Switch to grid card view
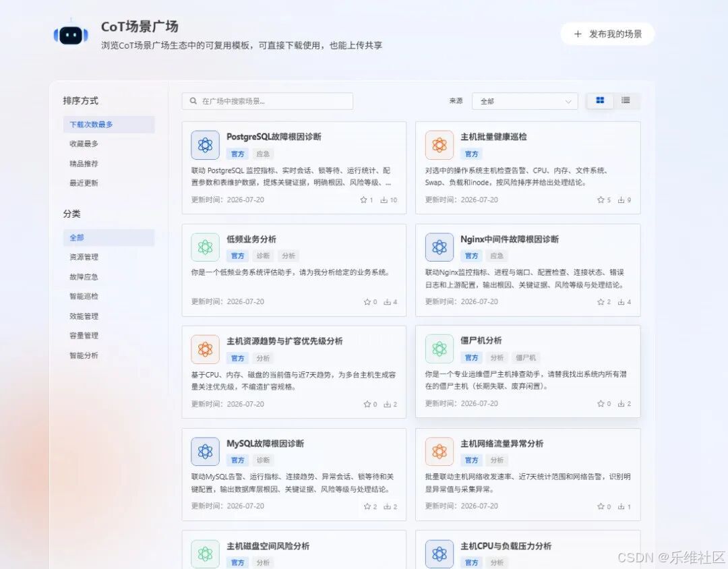This screenshot has width=728, height=569. click(600, 100)
